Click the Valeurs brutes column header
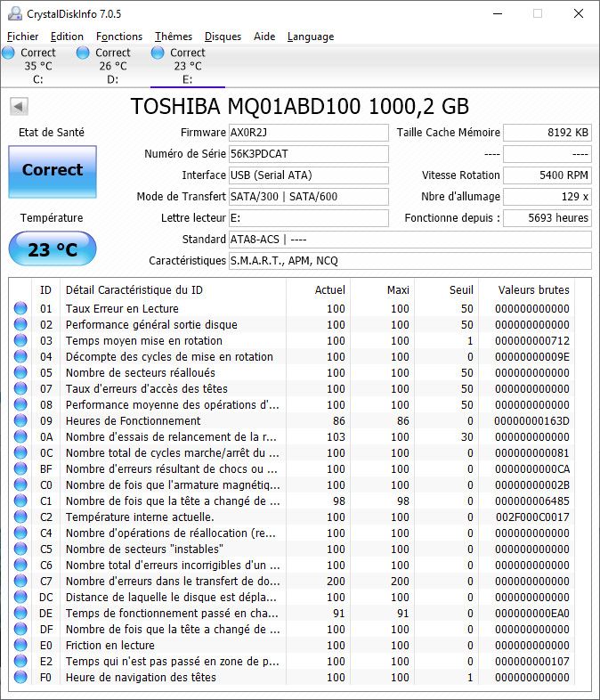600x700 pixels. coord(533,290)
